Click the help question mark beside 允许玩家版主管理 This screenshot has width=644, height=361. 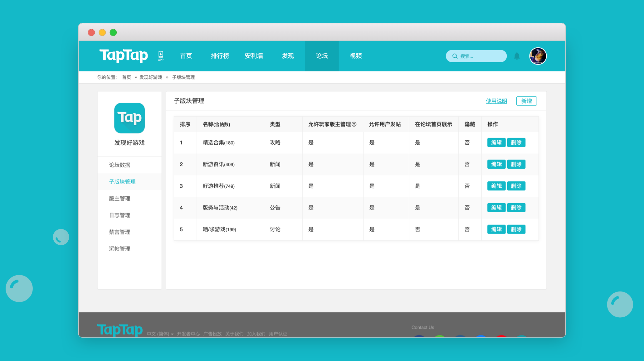click(354, 124)
